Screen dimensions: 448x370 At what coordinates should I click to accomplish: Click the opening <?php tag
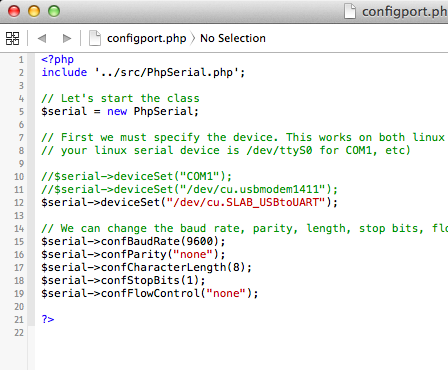coord(57,59)
